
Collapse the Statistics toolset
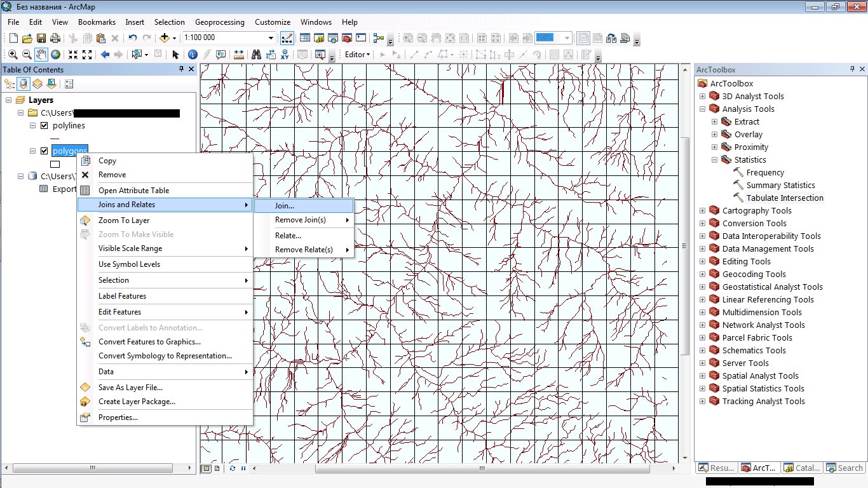pyautogui.click(x=714, y=160)
